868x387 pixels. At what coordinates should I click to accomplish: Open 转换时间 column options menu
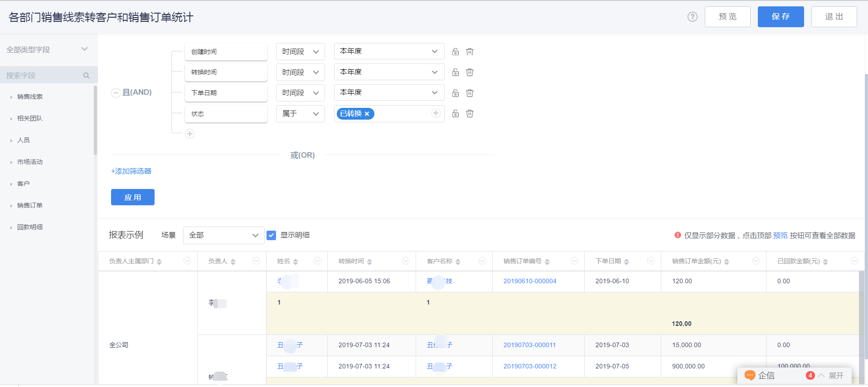coord(406,261)
